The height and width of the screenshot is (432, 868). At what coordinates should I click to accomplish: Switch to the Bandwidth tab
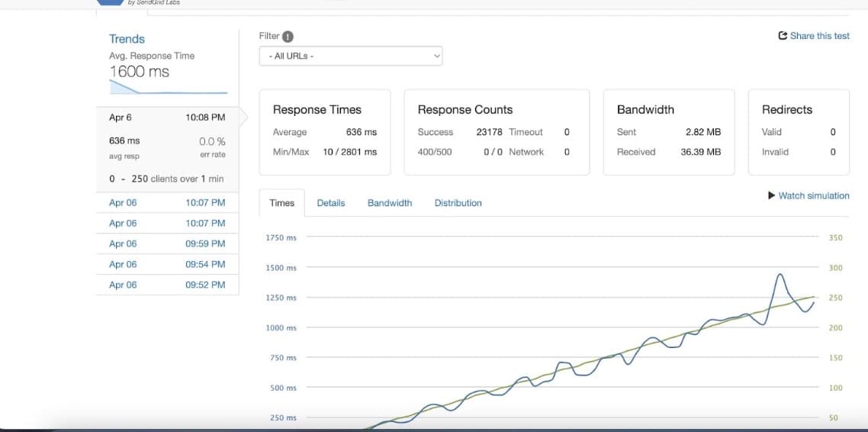pyautogui.click(x=390, y=203)
